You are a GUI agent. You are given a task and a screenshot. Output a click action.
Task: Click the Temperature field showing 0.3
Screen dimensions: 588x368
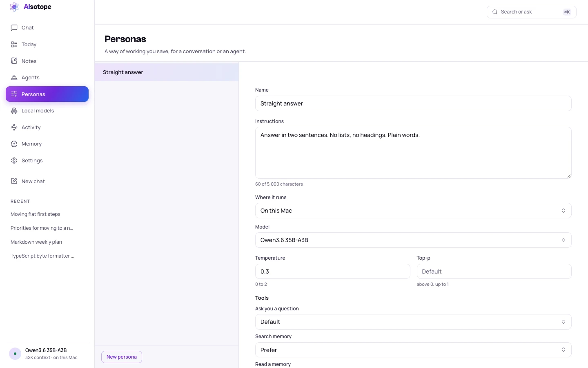pos(332,272)
